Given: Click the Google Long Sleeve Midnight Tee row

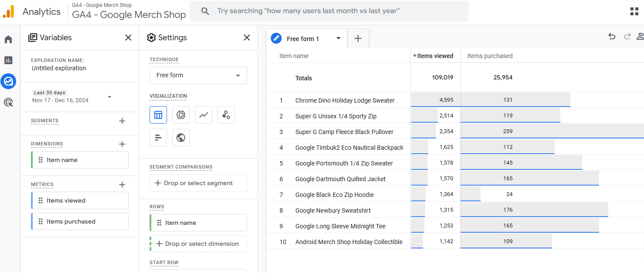Looking at the screenshot, I should 455,226.
